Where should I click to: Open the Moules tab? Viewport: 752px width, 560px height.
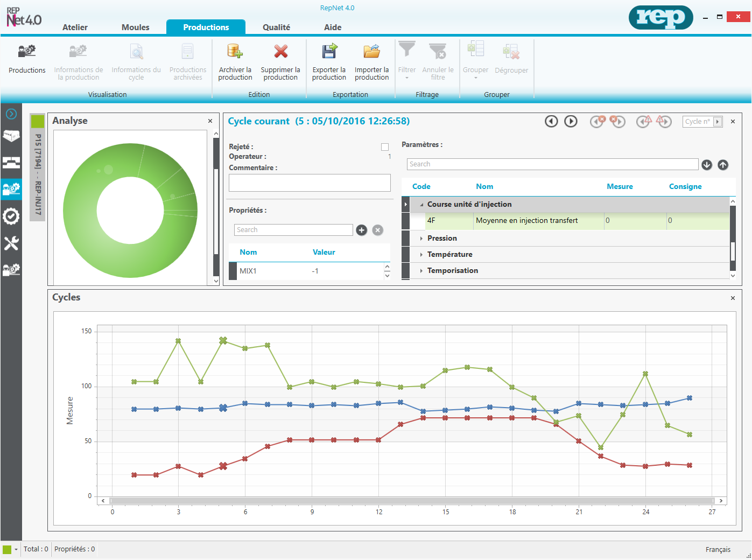[x=135, y=27]
